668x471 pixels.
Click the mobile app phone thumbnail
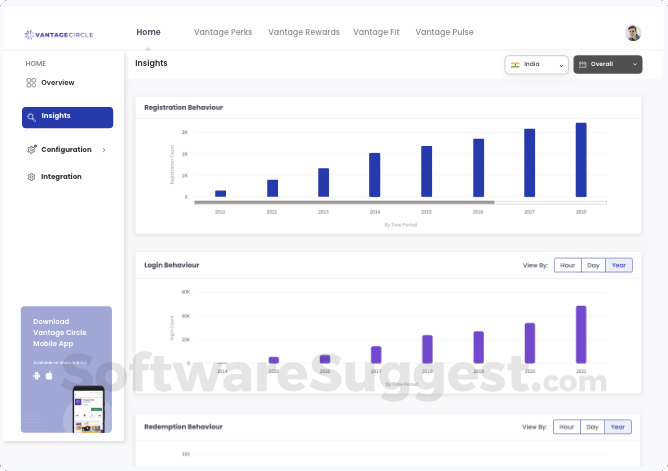point(88,409)
